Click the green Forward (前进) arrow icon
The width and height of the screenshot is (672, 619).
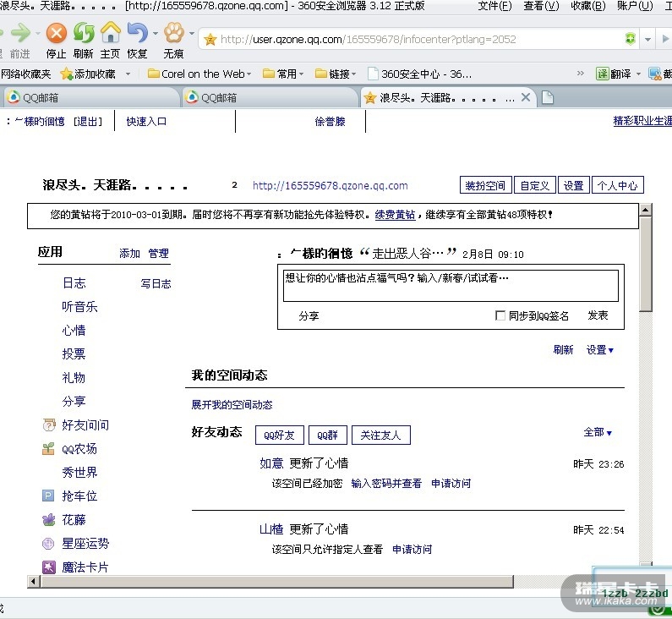(20, 33)
